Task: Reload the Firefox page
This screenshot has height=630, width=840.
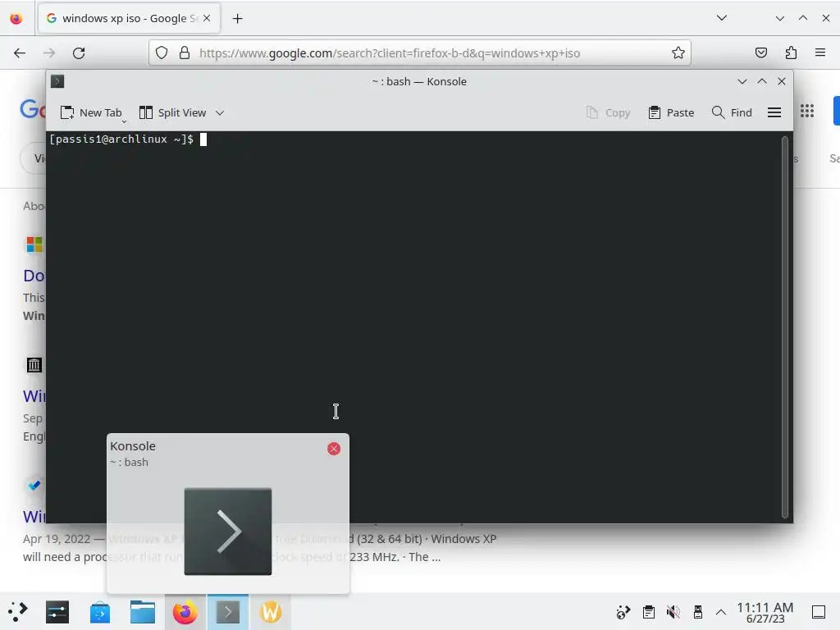Action: click(79, 52)
